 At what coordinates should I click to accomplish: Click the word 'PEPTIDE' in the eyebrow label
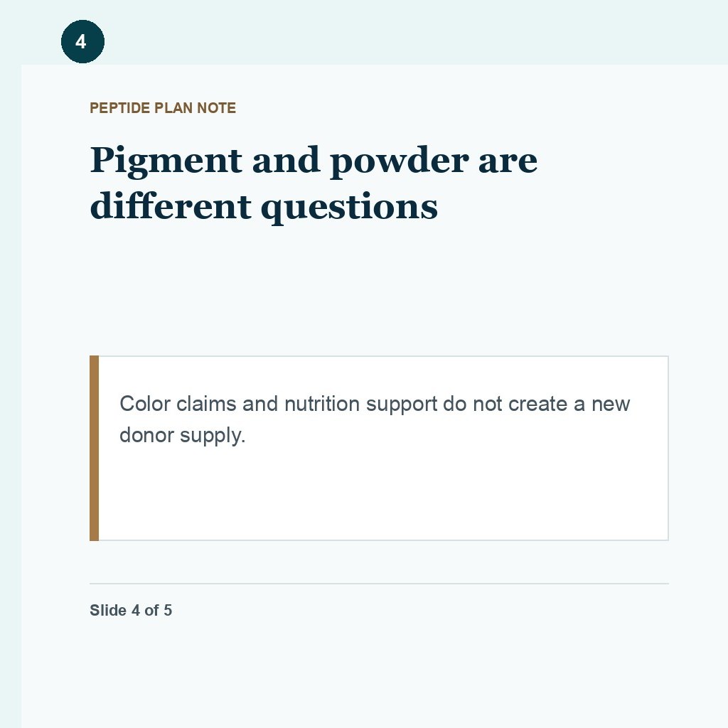pos(119,108)
